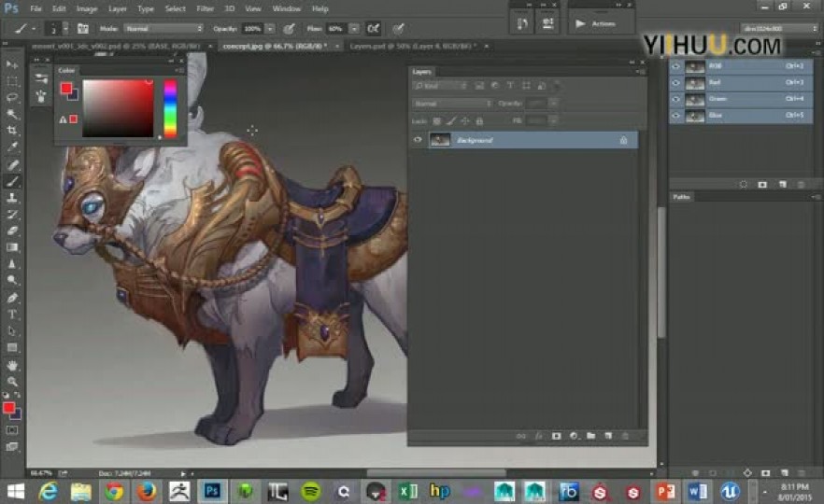
Task: Select the Rectangle shape tool
Action: pos(11,347)
